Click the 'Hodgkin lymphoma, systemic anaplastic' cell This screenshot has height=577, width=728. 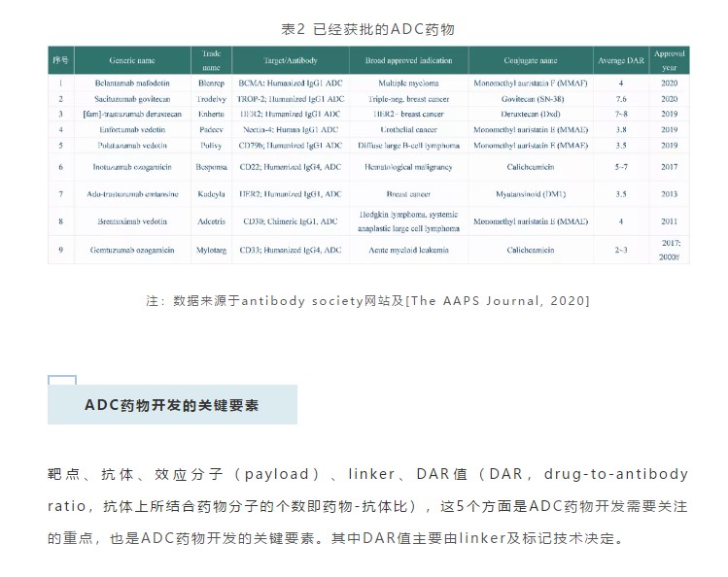click(408, 221)
